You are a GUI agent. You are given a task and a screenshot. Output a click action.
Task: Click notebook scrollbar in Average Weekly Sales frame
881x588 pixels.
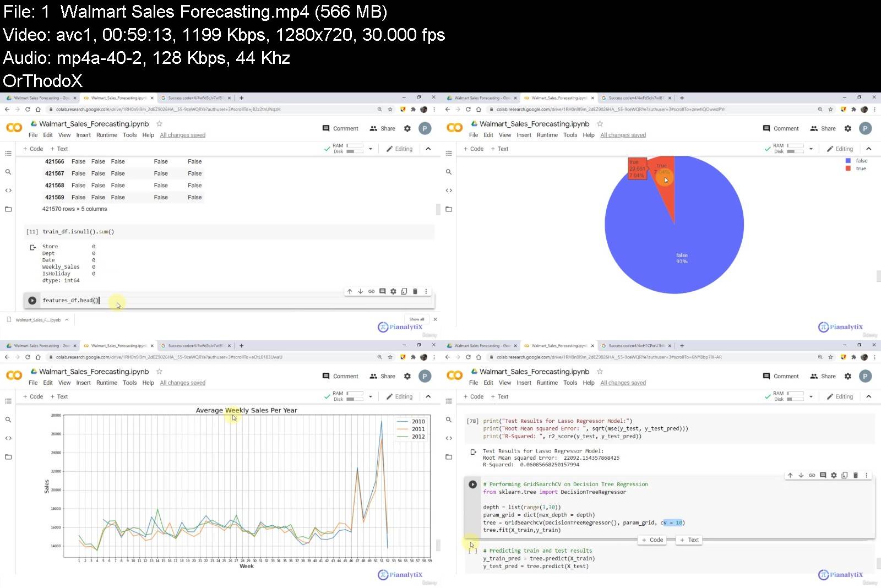coord(438,545)
